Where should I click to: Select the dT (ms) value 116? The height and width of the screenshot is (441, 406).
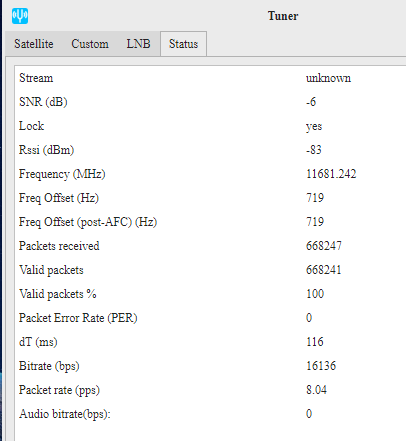point(315,342)
